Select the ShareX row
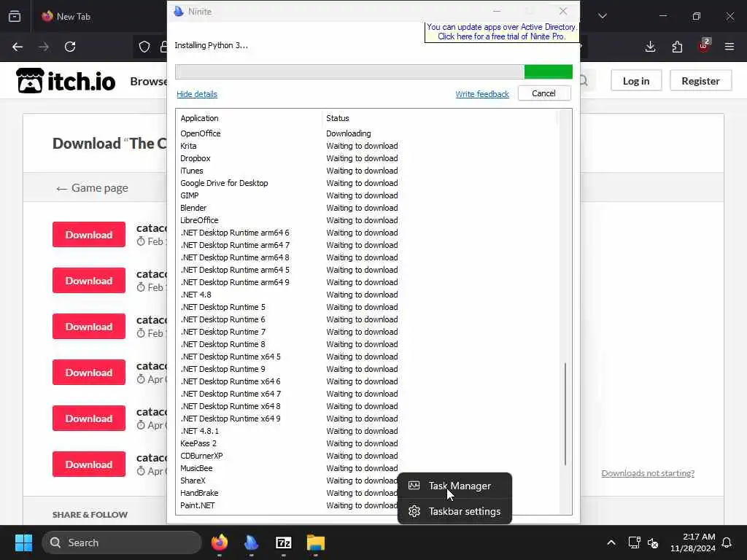The image size is (747, 560). [x=287, y=481]
